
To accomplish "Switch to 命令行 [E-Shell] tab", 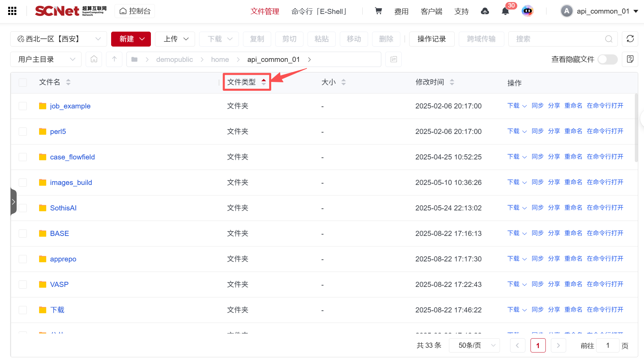I will (x=319, y=12).
